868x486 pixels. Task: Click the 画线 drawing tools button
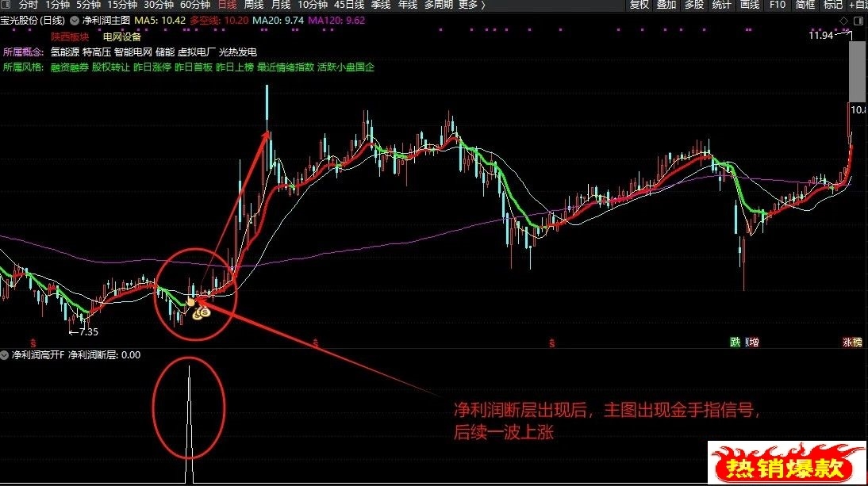(x=750, y=5)
